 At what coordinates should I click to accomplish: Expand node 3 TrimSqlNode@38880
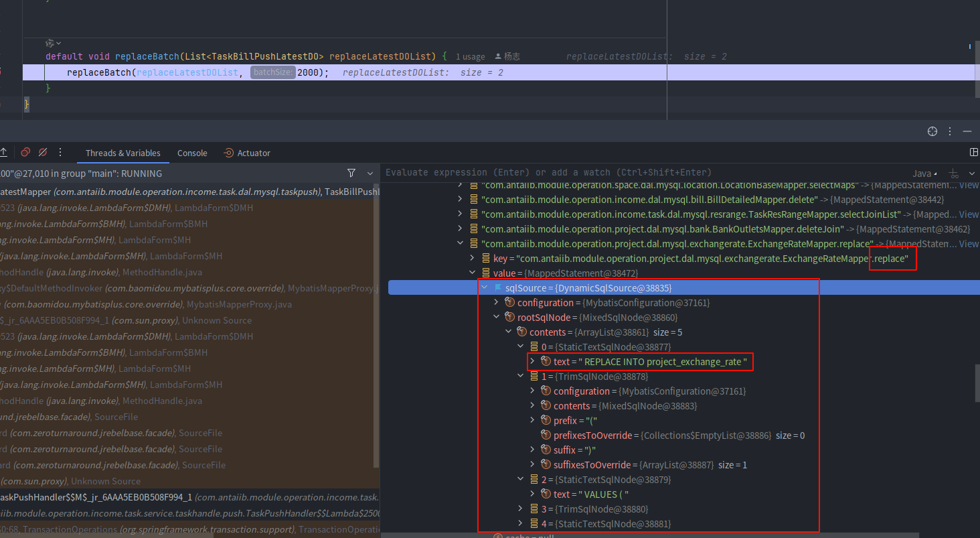click(520, 509)
